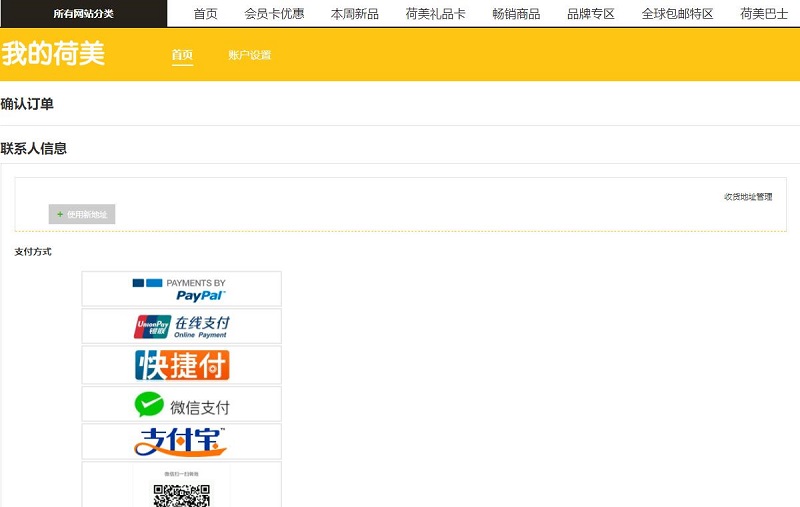Open the 所有网站分类 categories menu
Viewport: 800px width, 507px height.
(84, 14)
